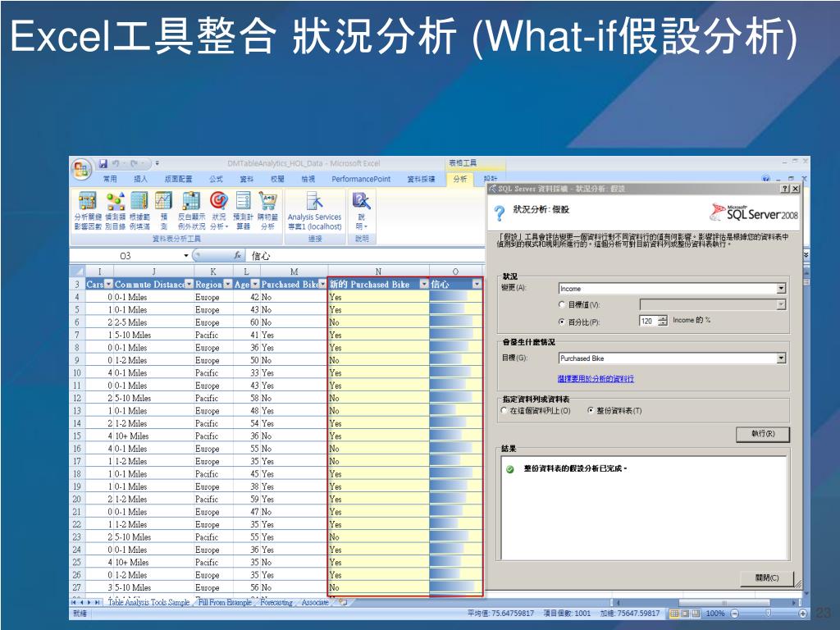Screen dimensions: 840x630
Task: Run Analyze Key Influencers (分析關鍵影響因數) tool
Action: click(88, 211)
